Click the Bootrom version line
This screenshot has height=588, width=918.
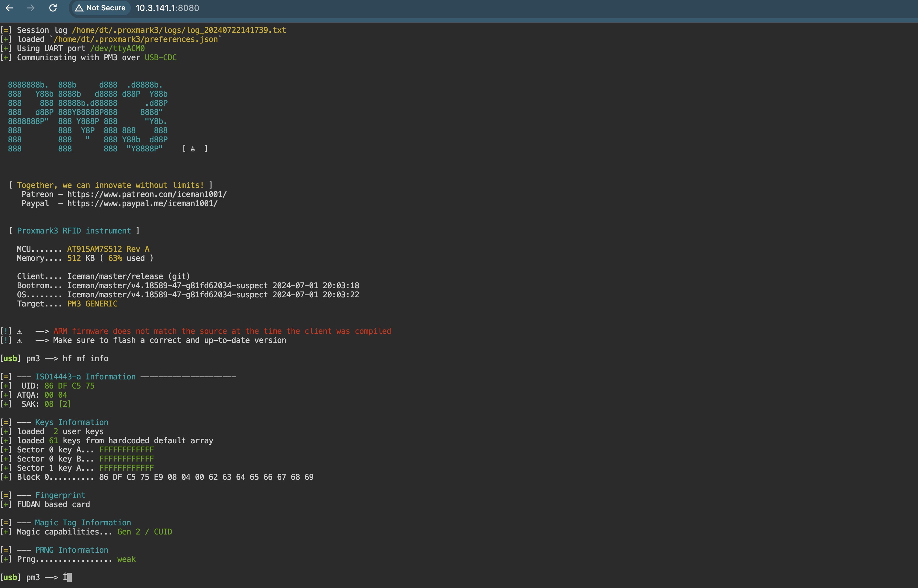point(188,285)
